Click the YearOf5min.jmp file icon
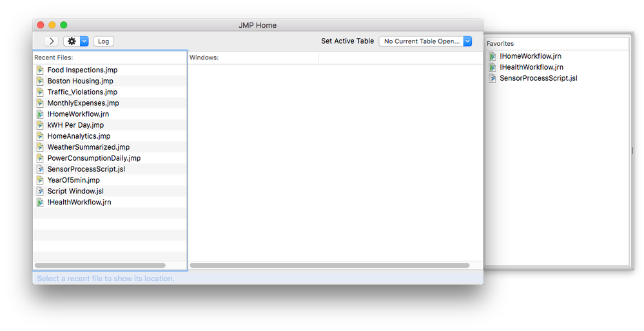 click(x=40, y=180)
